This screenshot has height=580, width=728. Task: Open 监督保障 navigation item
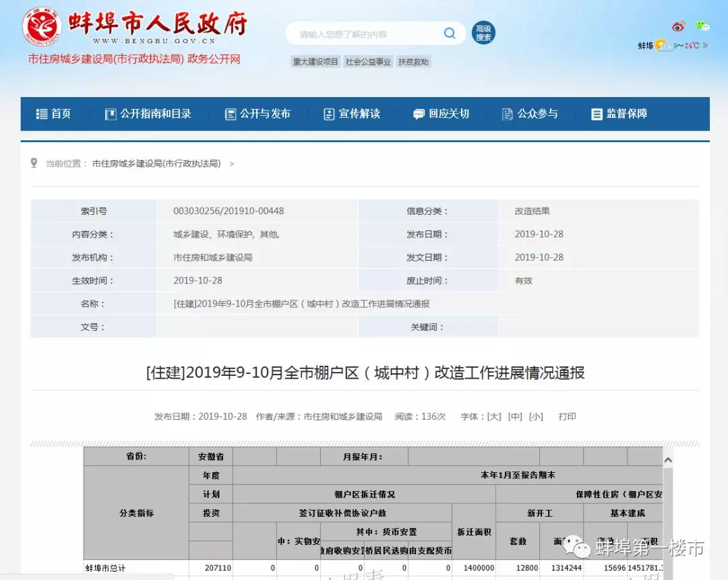pyautogui.click(x=619, y=114)
